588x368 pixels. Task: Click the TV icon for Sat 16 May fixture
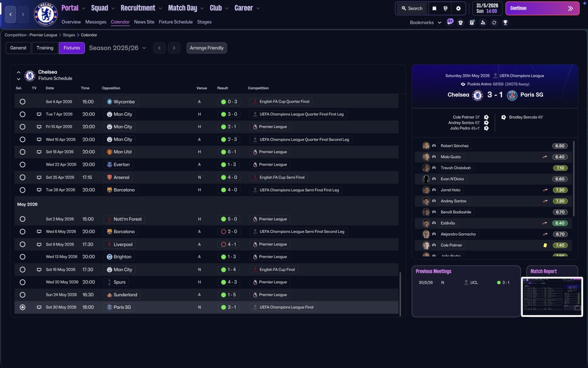[x=39, y=270]
